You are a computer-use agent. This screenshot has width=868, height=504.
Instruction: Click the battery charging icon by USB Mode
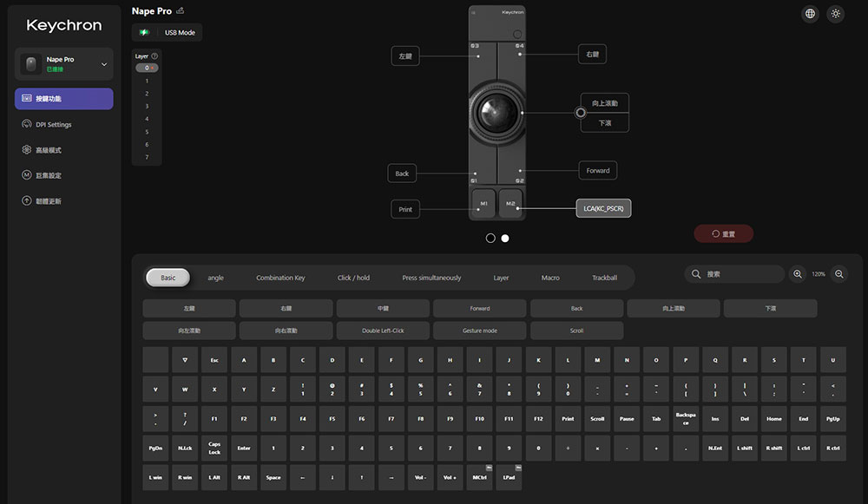[x=144, y=32]
